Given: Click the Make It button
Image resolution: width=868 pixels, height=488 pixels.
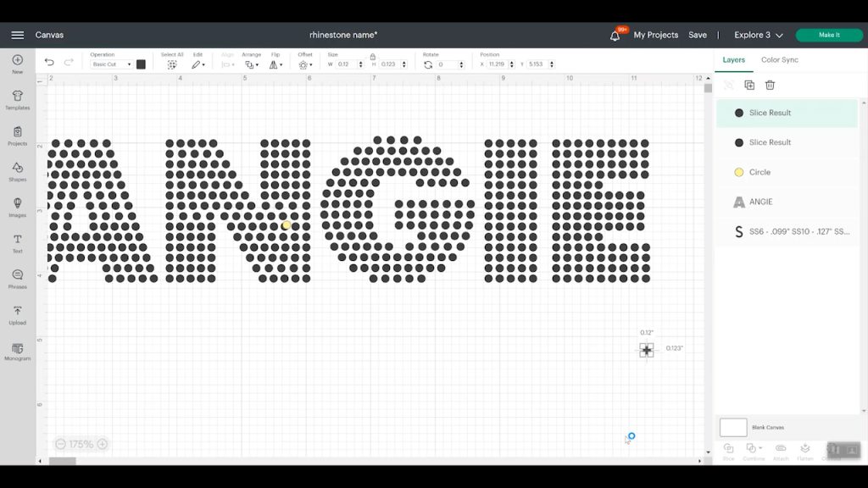Looking at the screenshot, I should click(829, 35).
